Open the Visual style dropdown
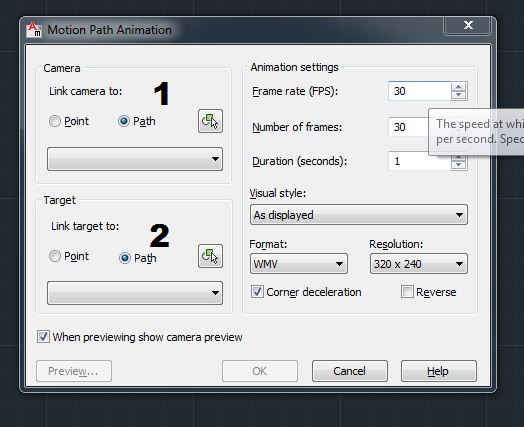524x427 pixels. point(359,215)
